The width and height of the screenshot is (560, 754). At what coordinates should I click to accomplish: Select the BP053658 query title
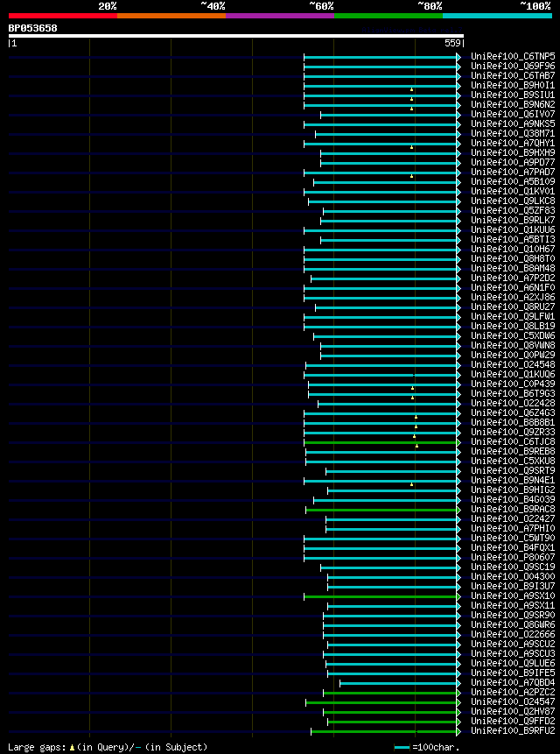pos(32,28)
